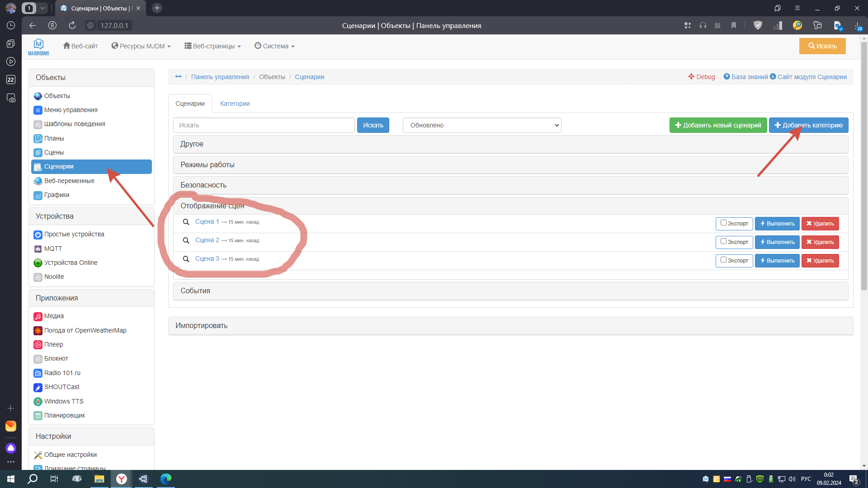Open MQTT via its sidebar icon

(38, 249)
